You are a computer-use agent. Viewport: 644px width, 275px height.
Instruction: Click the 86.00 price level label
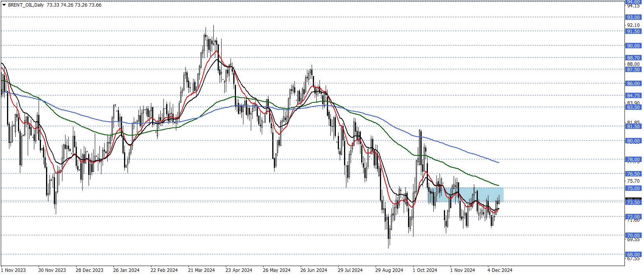pos(633,83)
